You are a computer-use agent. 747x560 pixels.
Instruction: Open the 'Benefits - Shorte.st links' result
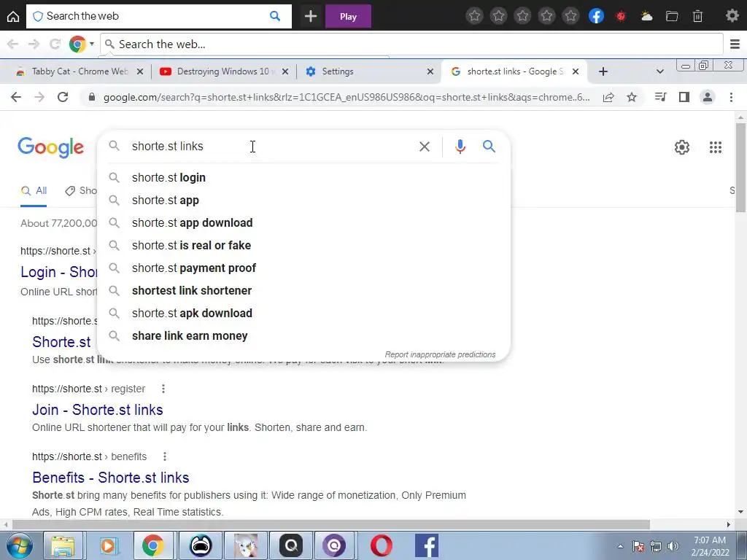coord(111,477)
